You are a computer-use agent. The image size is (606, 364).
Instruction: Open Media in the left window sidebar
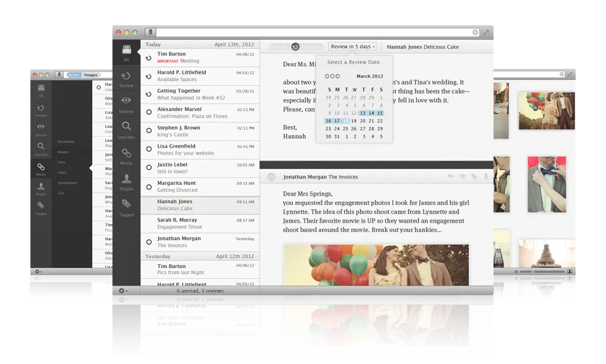(41, 169)
